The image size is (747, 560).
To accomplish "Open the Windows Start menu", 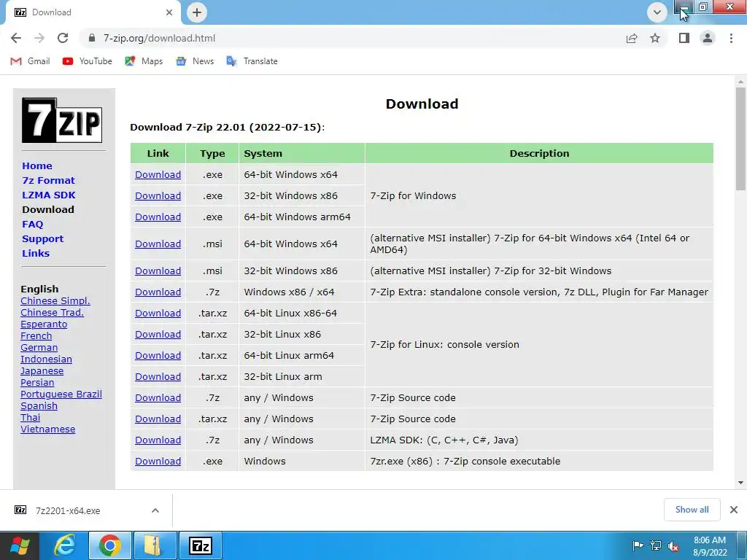I will pos(20,545).
